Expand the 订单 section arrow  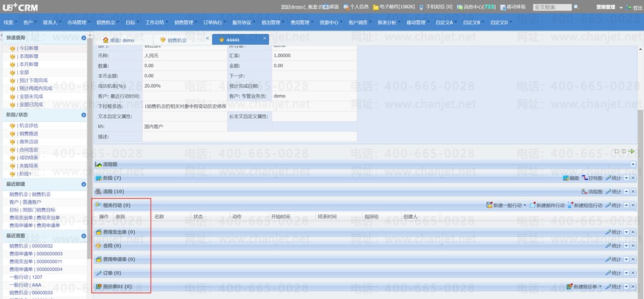pyautogui.click(x=626, y=273)
